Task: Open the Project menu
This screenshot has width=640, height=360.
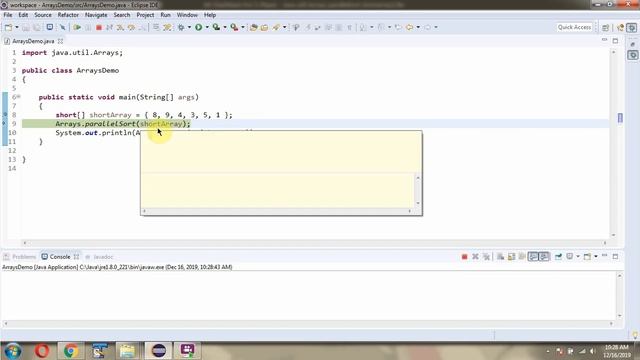Action: tap(145, 15)
